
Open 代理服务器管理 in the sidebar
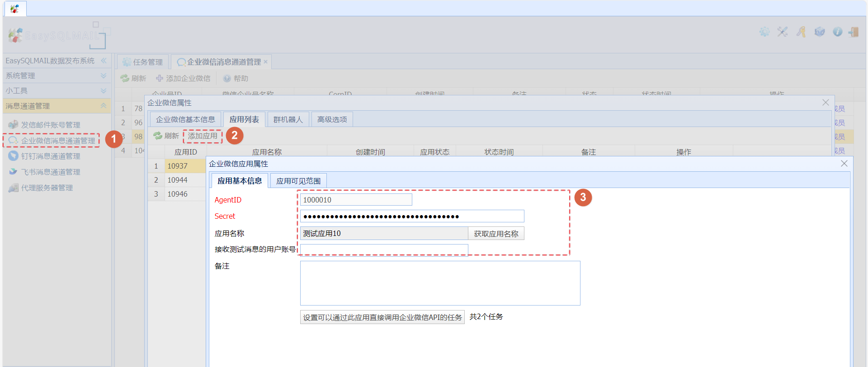point(47,188)
